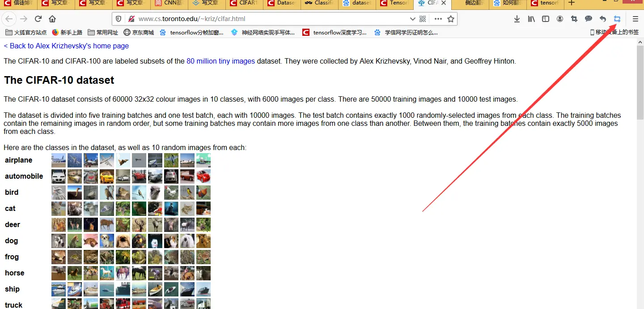Click first dog sample image
The height and width of the screenshot is (309, 644).
[x=59, y=241]
